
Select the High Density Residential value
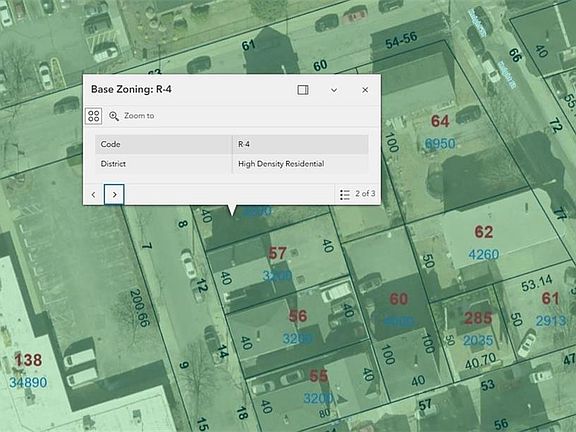point(281,164)
